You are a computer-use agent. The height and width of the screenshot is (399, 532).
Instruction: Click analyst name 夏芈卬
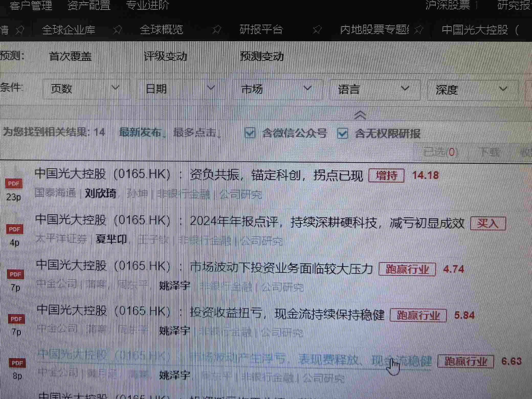(111, 239)
